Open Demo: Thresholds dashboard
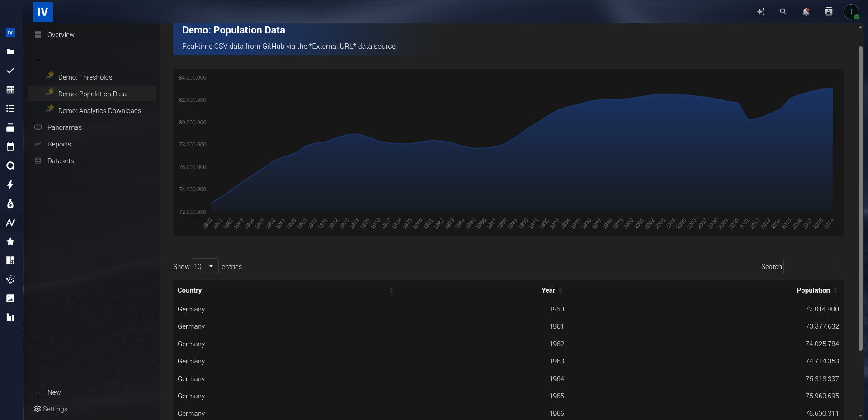 coord(85,77)
